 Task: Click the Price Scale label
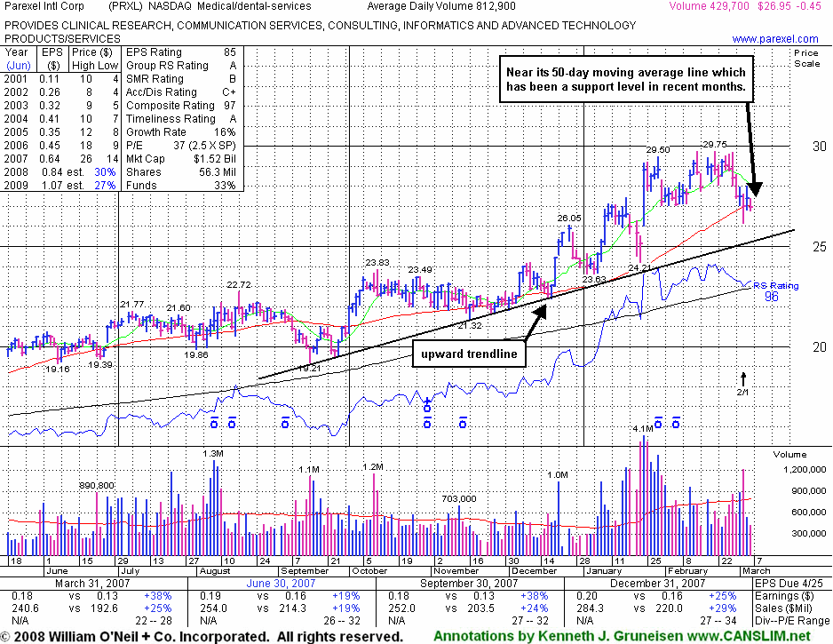806,58
